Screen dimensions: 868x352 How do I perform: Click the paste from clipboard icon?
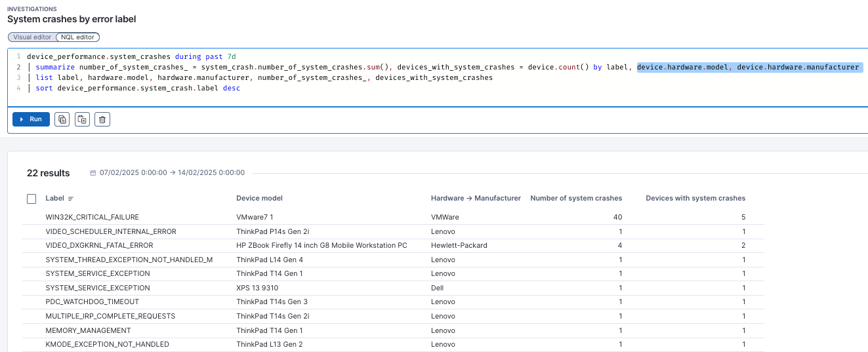[82, 119]
